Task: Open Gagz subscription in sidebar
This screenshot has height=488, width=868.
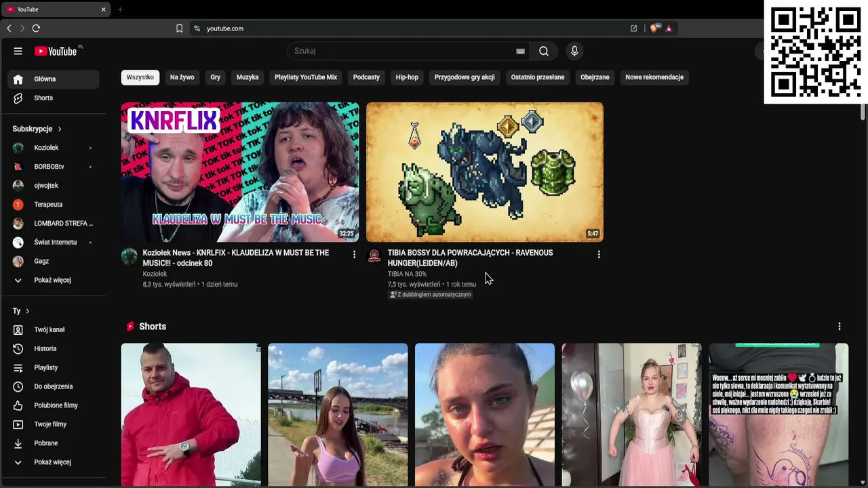Action: click(x=54, y=262)
